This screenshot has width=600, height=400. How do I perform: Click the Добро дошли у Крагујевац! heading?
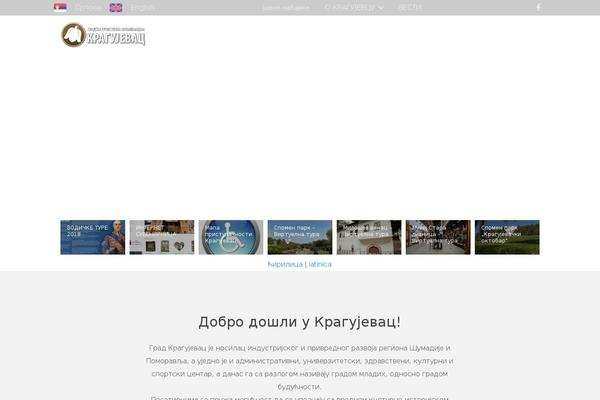pos(300,322)
